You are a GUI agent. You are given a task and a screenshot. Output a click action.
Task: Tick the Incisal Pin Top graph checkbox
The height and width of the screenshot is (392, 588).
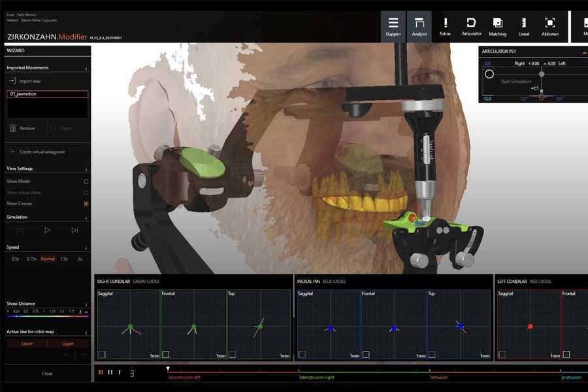click(432, 354)
